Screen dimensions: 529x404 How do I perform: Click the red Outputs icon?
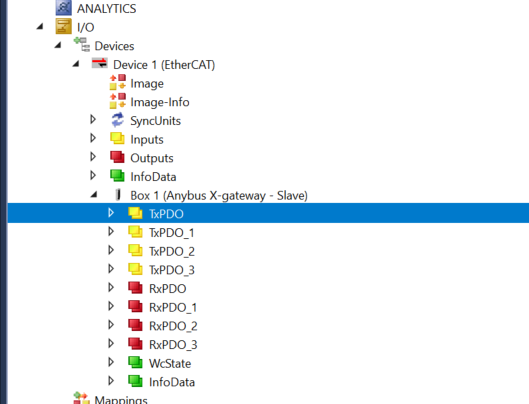pyautogui.click(x=117, y=157)
